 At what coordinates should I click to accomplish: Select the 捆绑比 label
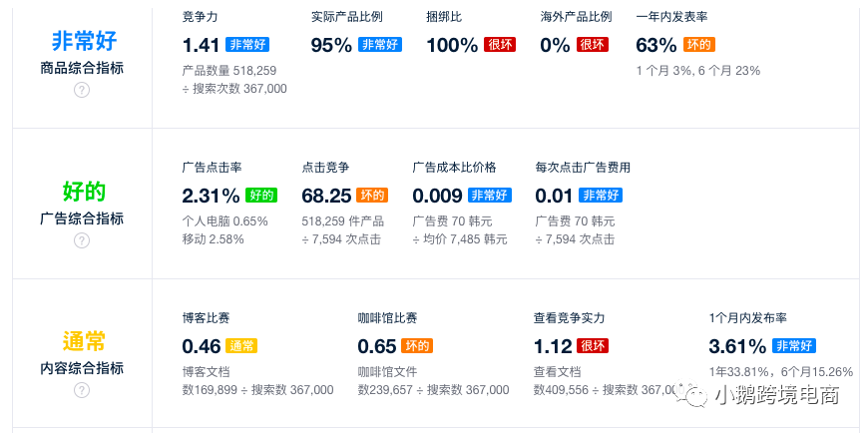pyautogui.click(x=444, y=17)
